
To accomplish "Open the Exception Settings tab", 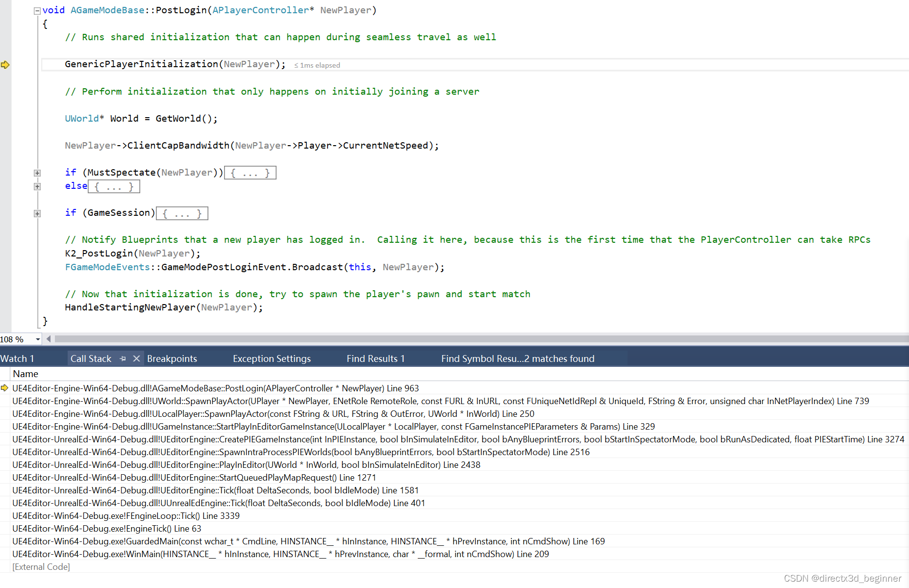I will (272, 358).
